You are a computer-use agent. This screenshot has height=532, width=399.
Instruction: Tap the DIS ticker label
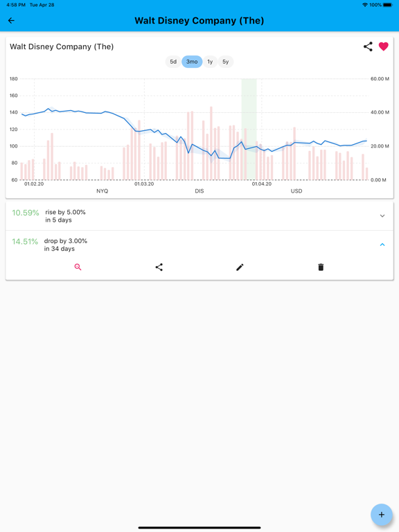pos(199,191)
